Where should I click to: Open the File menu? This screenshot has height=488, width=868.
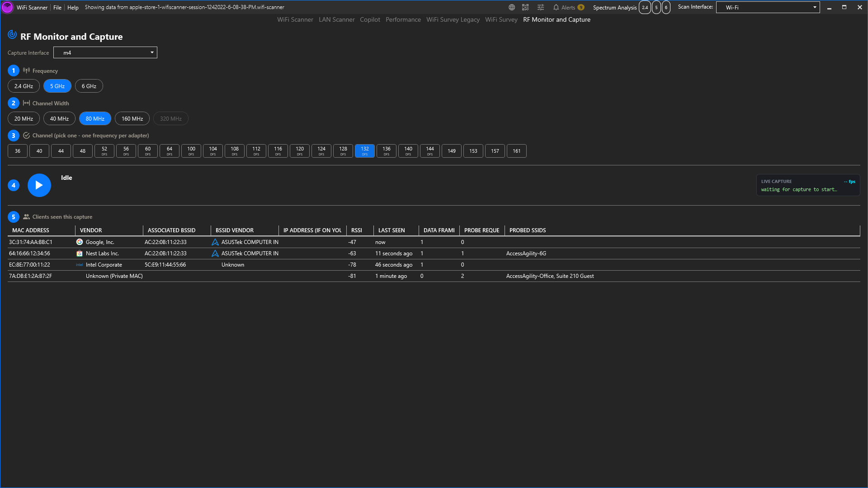coord(57,7)
